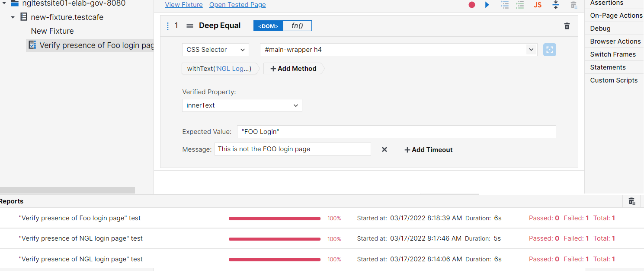
Task: Click progress bar of 8:14:06 AM report
Action: coord(275,260)
